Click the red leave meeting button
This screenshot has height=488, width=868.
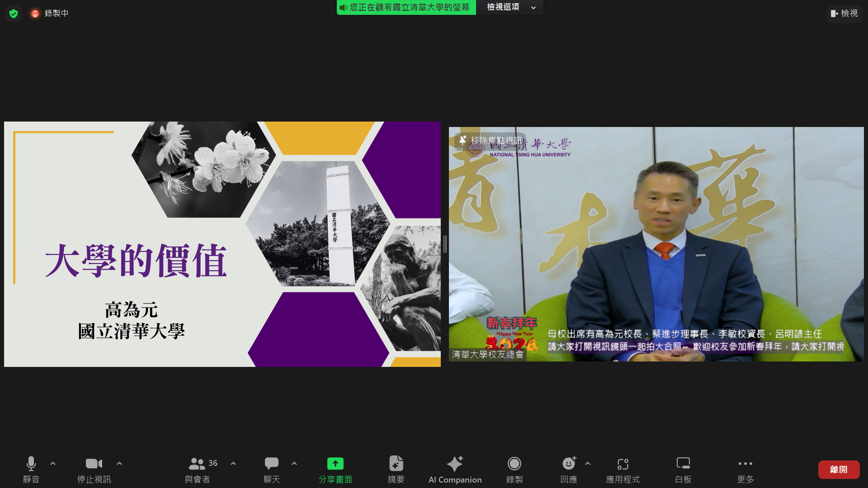(839, 470)
